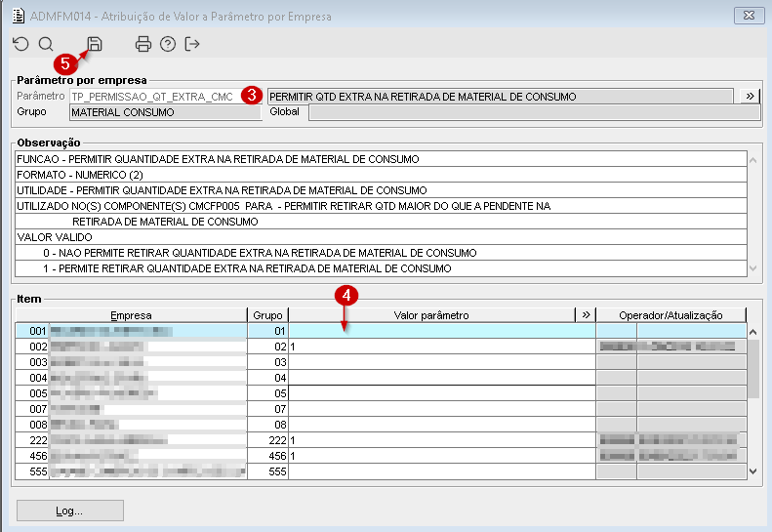The height and width of the screenshot is (532, 772).
Task: Select the empresa code 002 cell
Action: 32,347
